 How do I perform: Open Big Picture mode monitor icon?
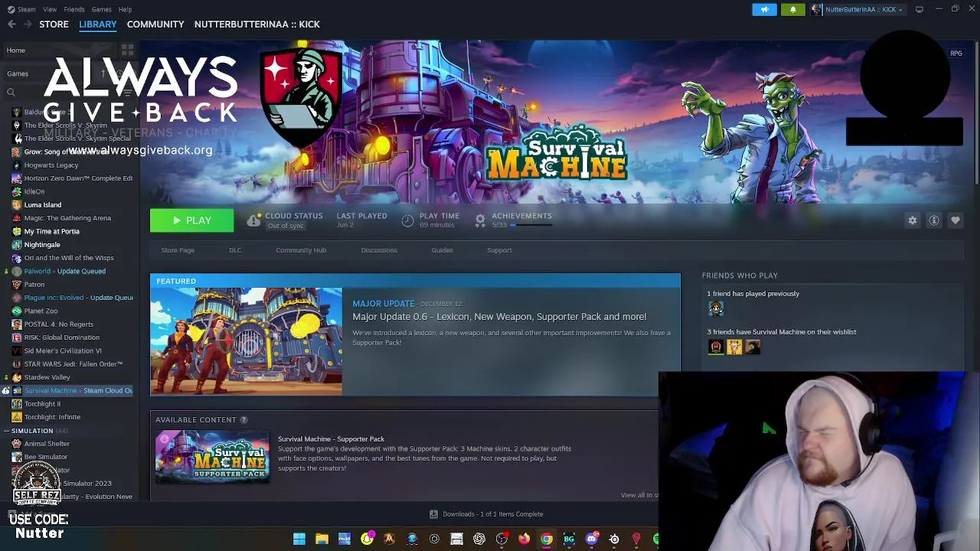pos(919,9)
